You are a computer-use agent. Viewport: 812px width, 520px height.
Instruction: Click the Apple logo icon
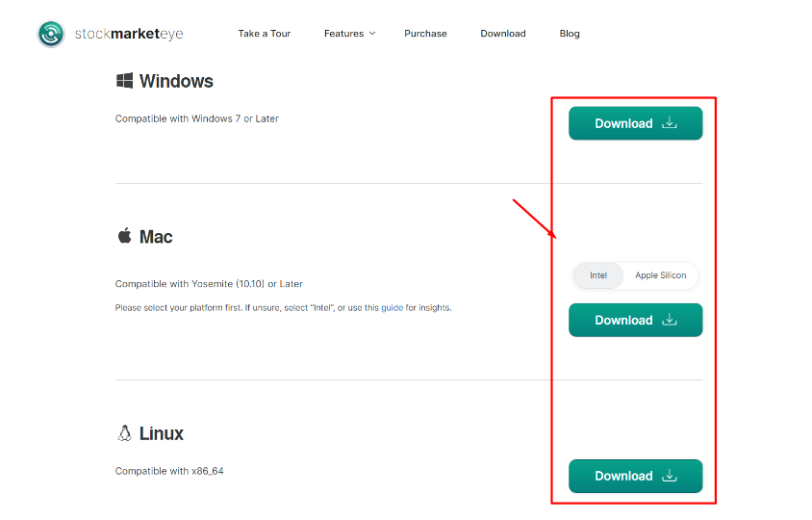(x=124, y=236)
